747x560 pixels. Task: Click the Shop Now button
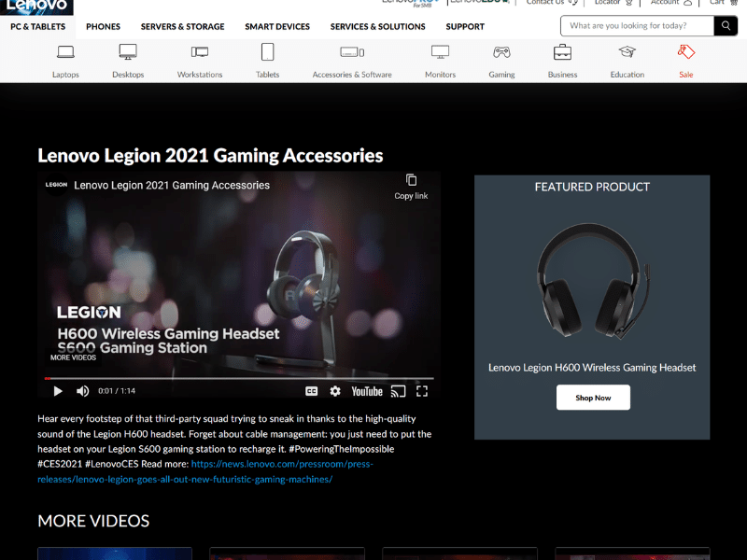pos(593,398)
